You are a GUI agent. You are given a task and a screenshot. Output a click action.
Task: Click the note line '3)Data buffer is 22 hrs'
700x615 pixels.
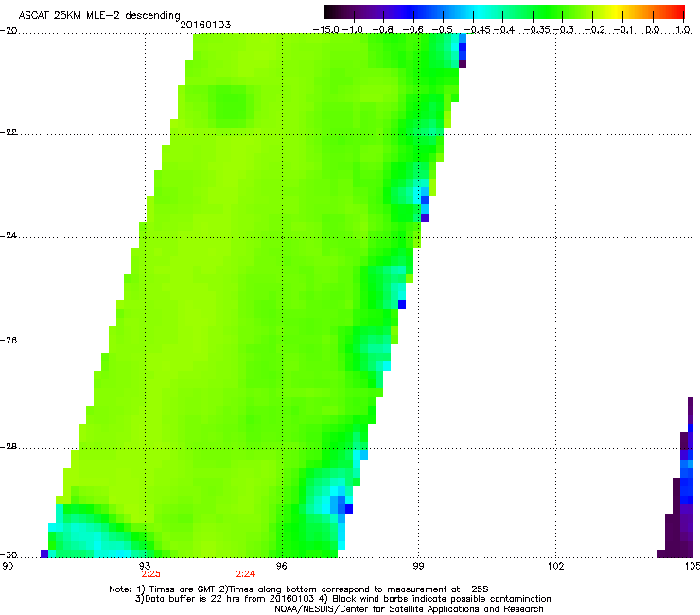342,599
